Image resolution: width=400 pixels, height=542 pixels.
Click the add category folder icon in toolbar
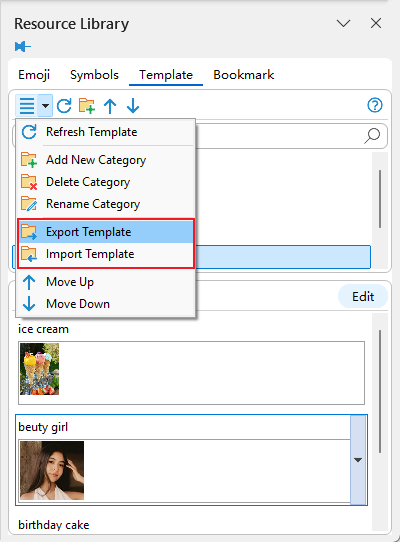[x=87, y=106]
